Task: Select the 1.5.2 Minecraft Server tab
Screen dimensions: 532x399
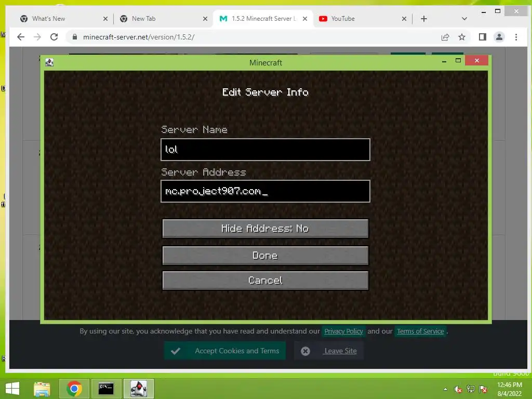Action: click(263, 19)
